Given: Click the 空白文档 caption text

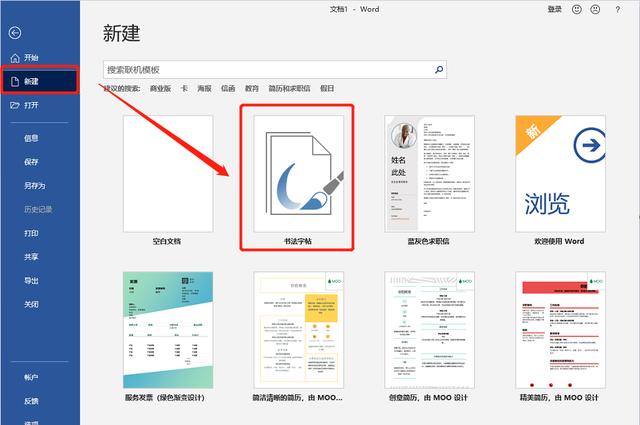Looking at the screenshot, I should (x=167, y=241).
